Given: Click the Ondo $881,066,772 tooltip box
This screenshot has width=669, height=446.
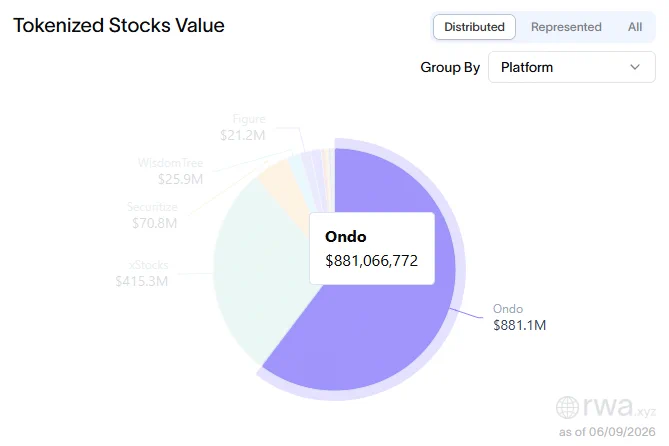Looking at the screenshot, I should tap(372, 248).
